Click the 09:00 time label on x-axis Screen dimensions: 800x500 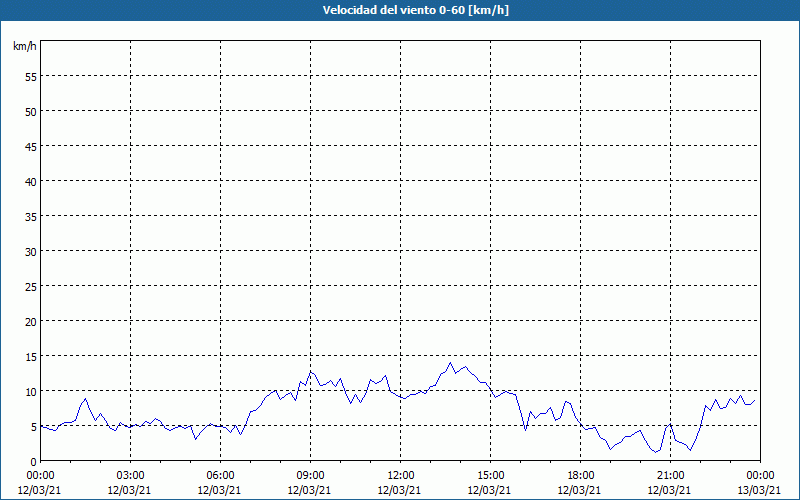click(310, 476)
